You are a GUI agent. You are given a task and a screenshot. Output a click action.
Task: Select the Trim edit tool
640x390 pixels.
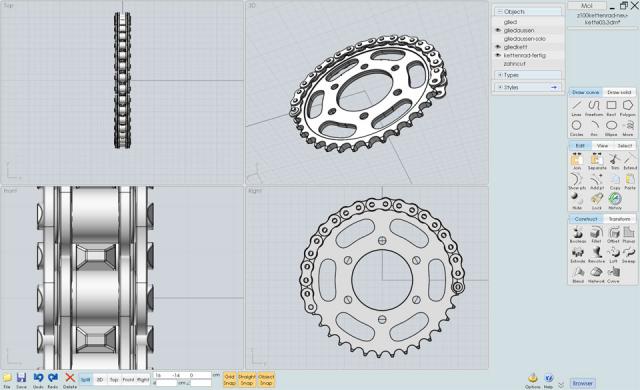click(x=615, y=162)
